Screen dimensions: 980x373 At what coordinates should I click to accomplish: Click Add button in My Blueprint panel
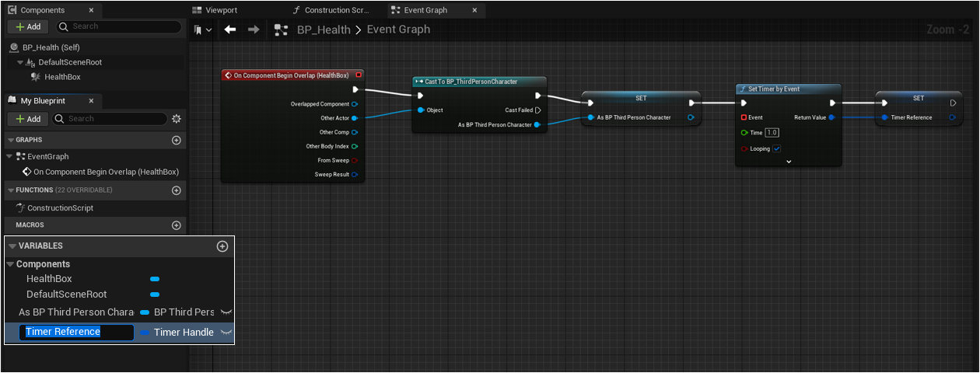click(x=28, y=119)
